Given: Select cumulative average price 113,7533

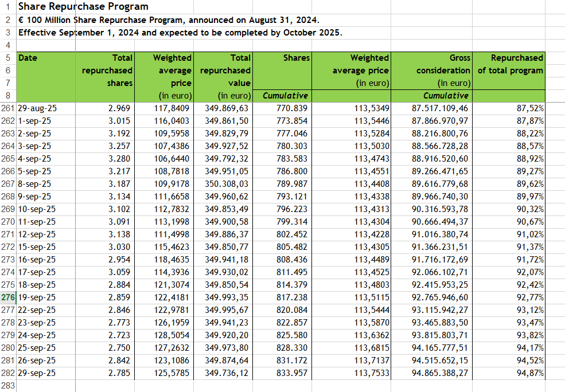Looking at the screenshot, I should click(371, 373).
